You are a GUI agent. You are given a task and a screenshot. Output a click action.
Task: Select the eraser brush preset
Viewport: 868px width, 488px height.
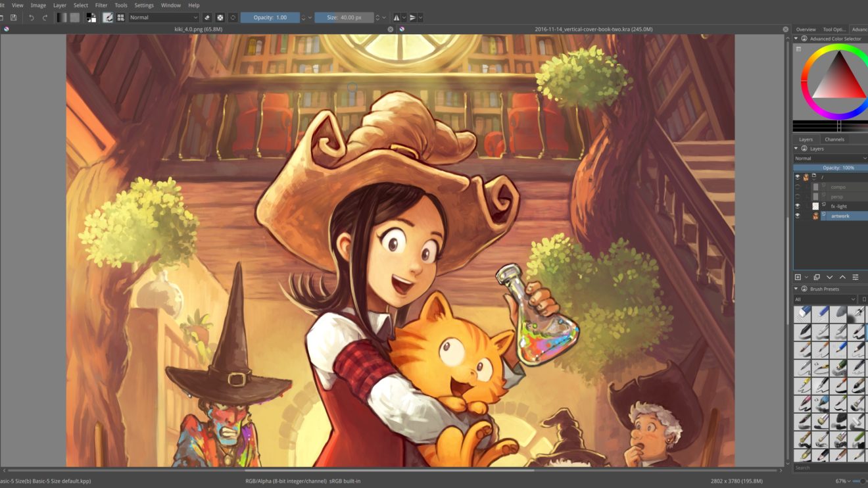click(802, 314)
